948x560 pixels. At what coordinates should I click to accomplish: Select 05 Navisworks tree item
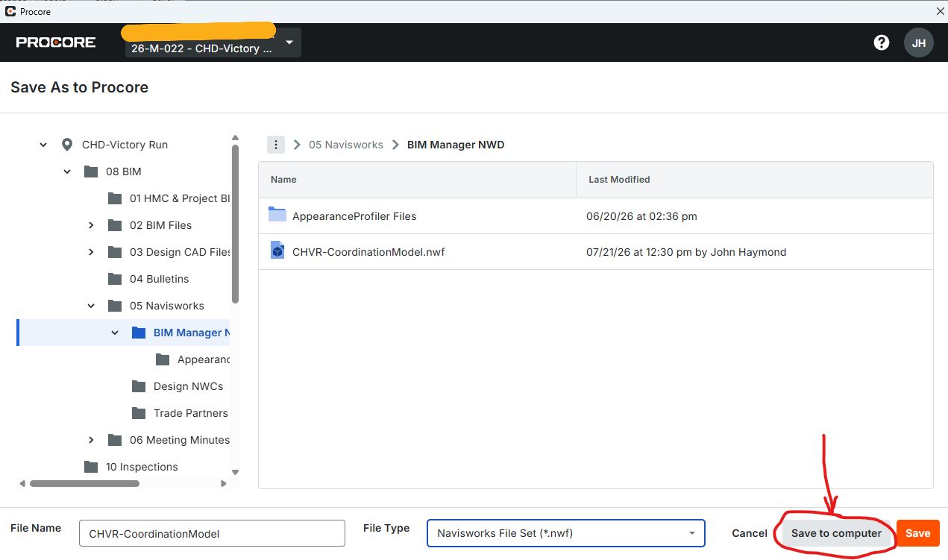point(166,306)
